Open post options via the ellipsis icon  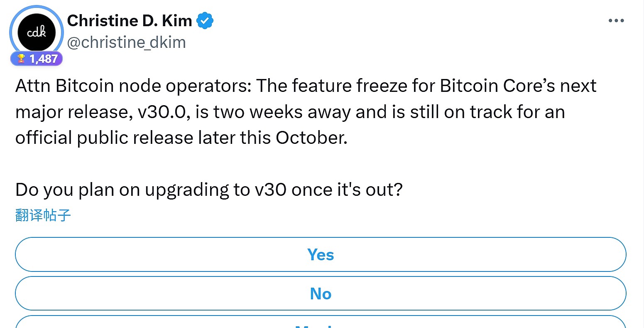pyautogui.click(x=616, y=20)
